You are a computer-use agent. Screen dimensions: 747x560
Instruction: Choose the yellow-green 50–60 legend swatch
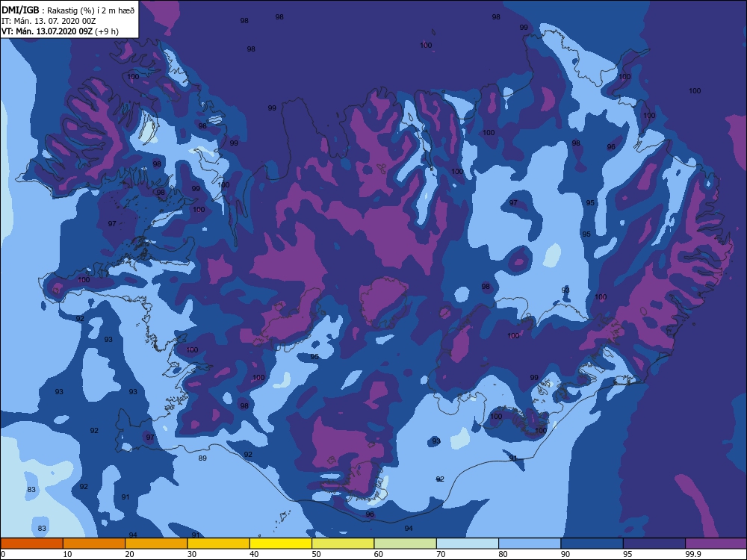click(343, 544)
